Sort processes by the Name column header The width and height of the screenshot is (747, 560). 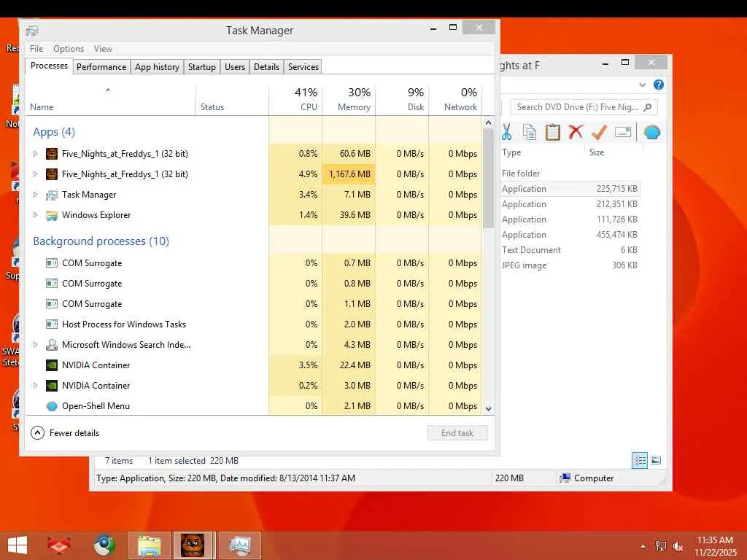(x=111, y=100)
